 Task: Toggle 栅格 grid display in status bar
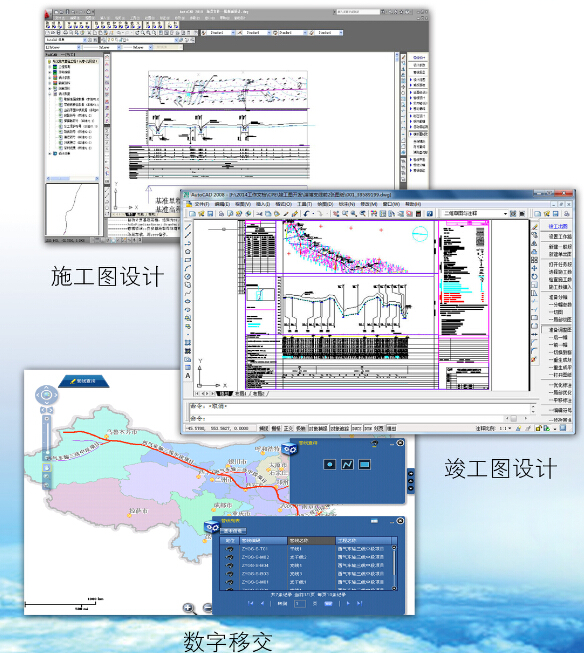point(276,428)
